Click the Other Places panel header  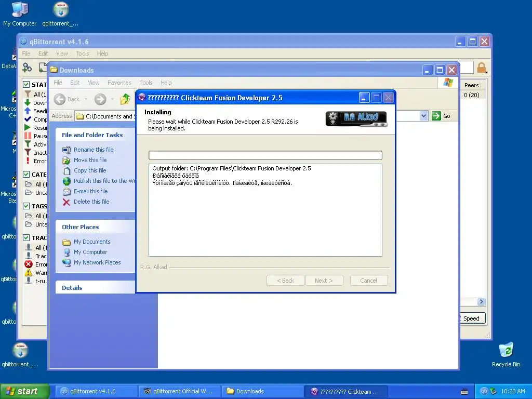pos(96,227)
